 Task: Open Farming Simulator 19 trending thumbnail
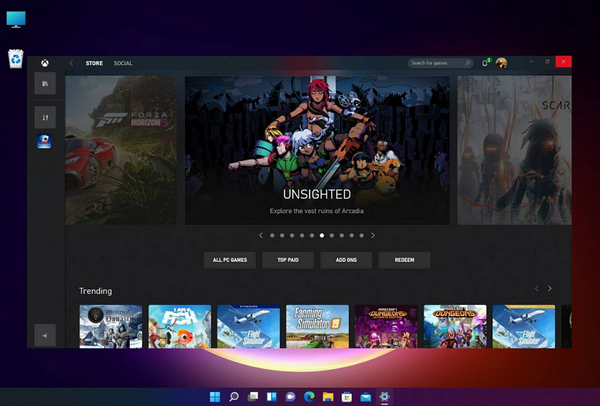coord(317,326)
